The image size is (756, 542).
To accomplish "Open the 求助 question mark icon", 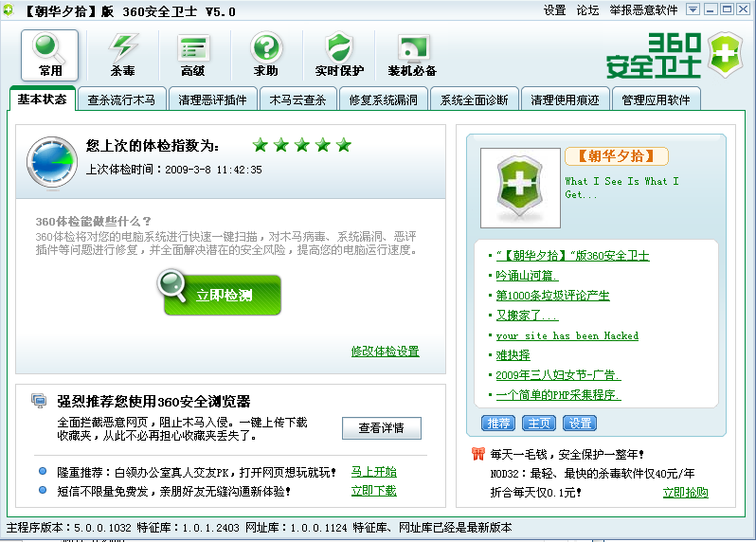I will [266, 55].
